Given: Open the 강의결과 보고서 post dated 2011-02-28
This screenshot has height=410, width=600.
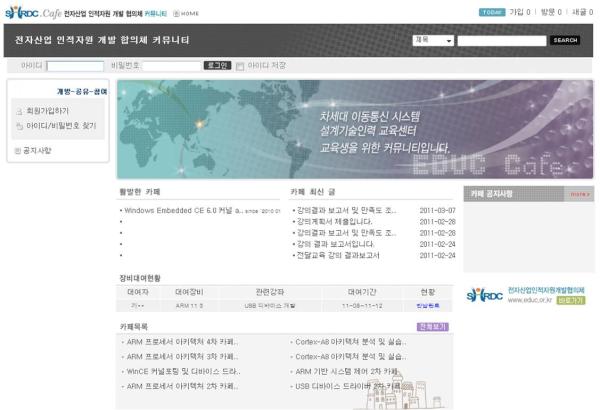Looking at the screenshot, I should pos(347,233).
